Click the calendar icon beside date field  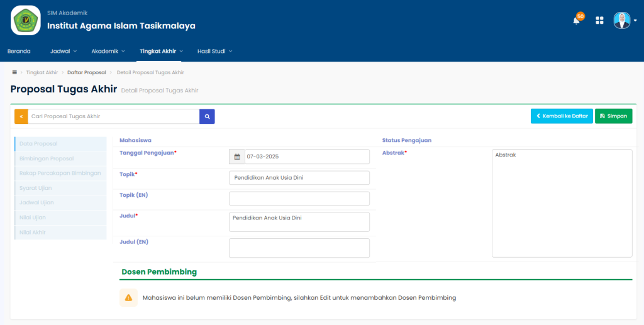coord(237,157)
